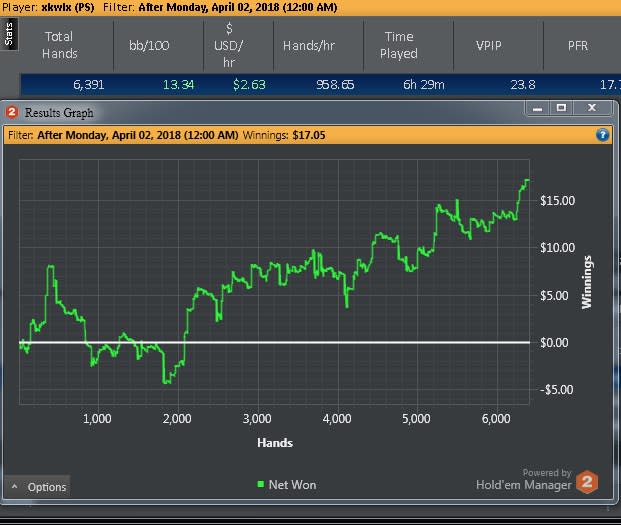Click the -$5.00 axis label
The image size is (621, 525).
556,390
